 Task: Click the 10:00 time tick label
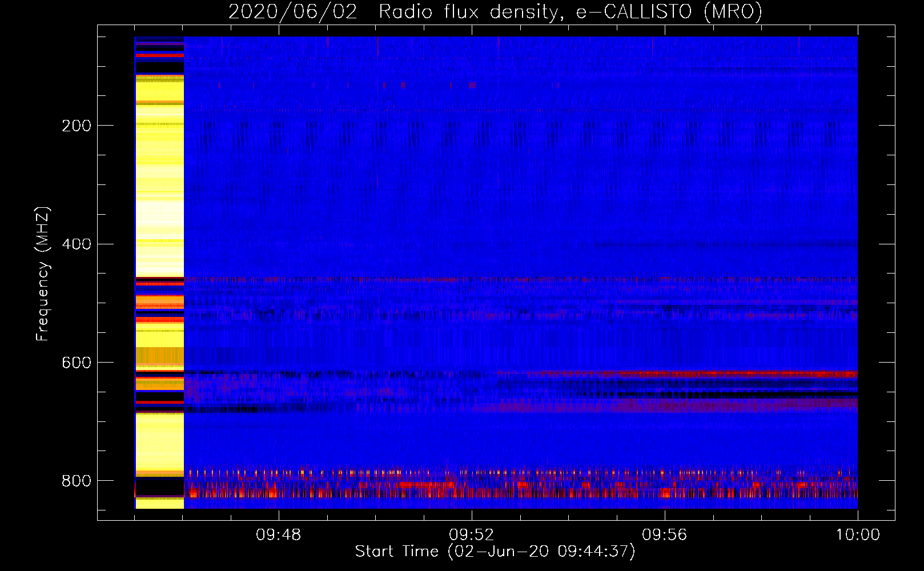(858, 535)
